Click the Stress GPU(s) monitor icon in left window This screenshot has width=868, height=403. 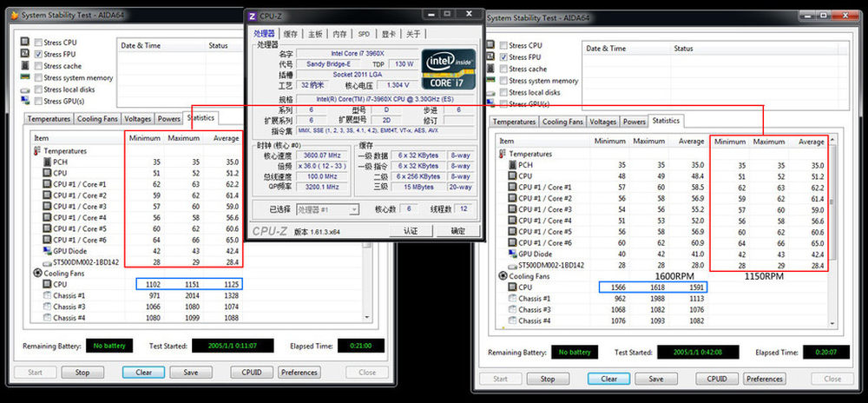pos(25,101)
